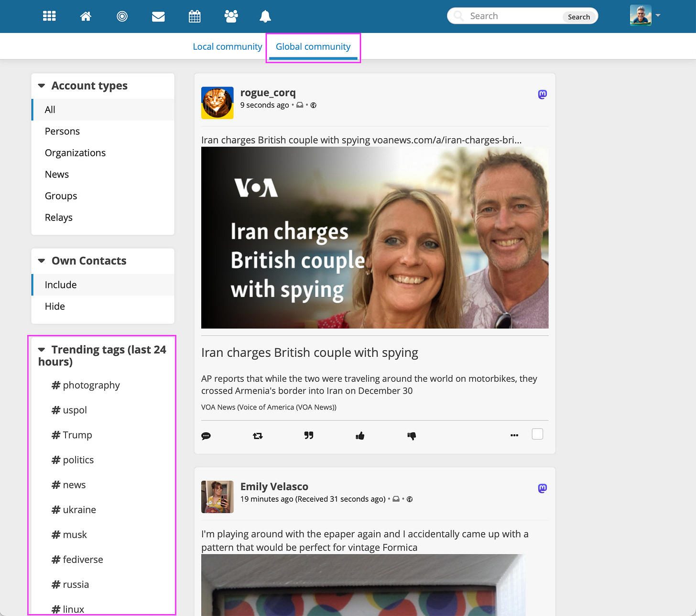The image size is (696, 616).
Task: Open the calendar icon in navbar
Action: [x=195, y=16]
